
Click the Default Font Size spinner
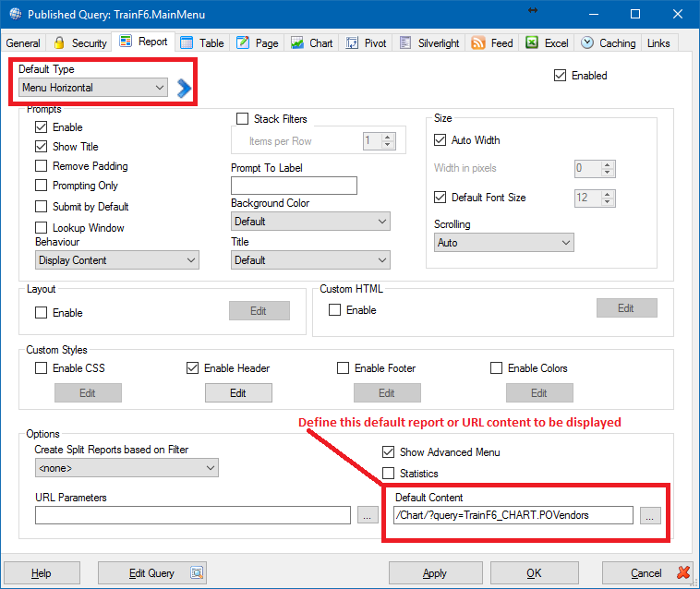click(x=595, y=198)
